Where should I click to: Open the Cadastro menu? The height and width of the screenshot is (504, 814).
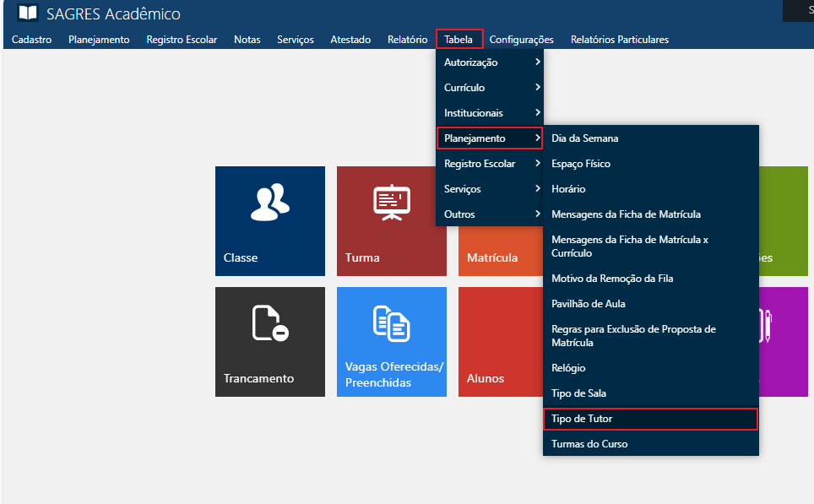(32, 40)
